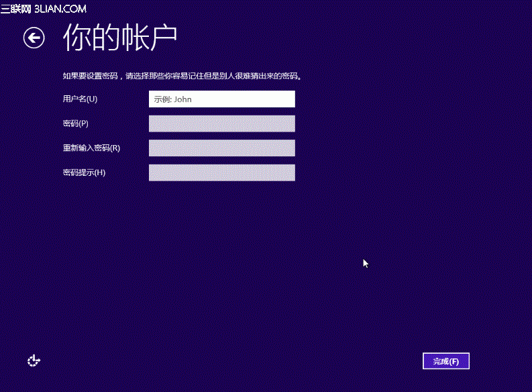Viewport: 532px width, 392px height.
Task: Go back using the circular arrow icon
Action: (34, 38)
